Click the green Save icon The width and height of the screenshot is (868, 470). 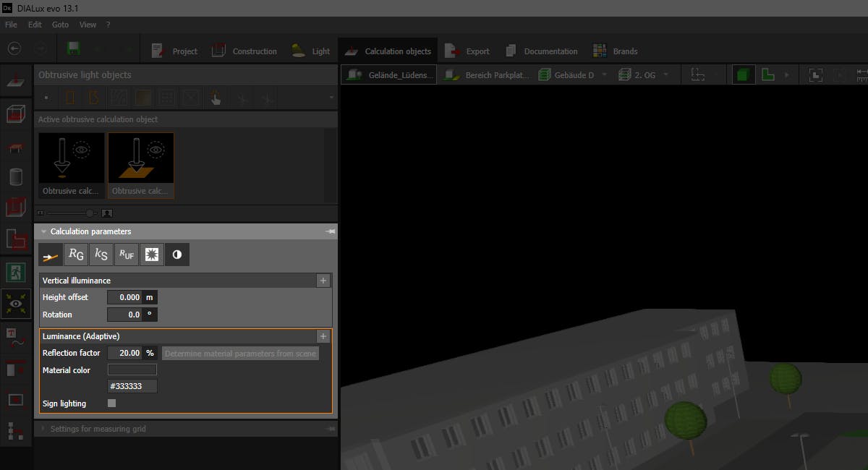click(73, 49)
